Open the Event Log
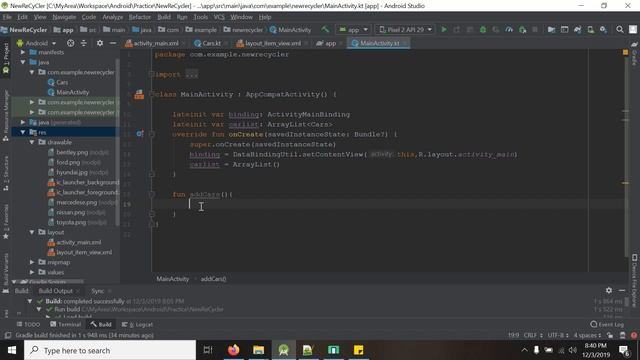 [607, 324]
